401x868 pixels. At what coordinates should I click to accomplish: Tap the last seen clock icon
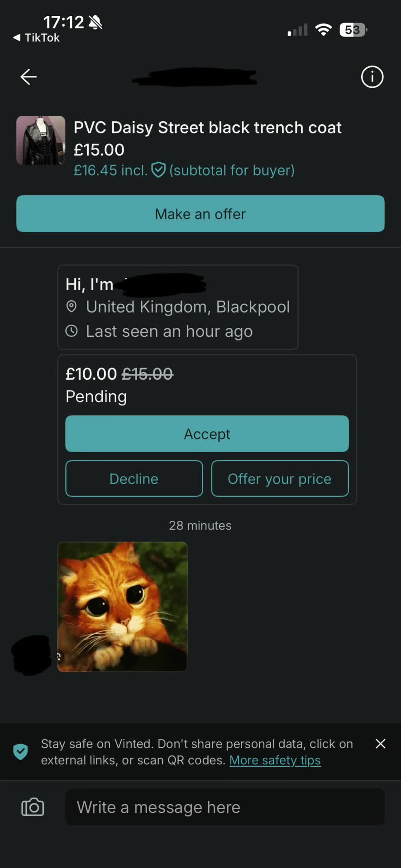pyautogui.click(x=72, y=331)
